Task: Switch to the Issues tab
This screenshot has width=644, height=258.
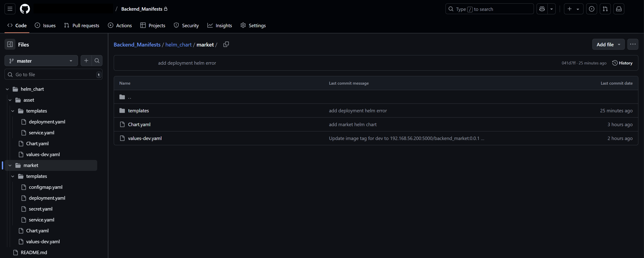Action: pos(45,25)
